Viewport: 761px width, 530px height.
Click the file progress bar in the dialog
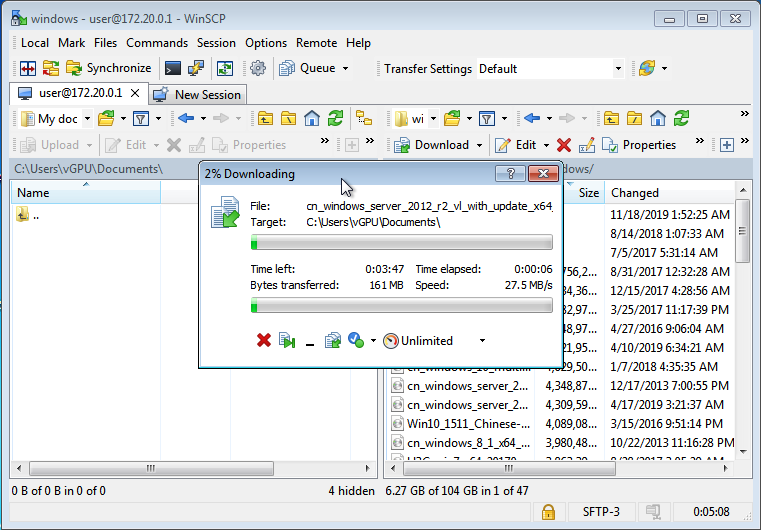point(402,242)
